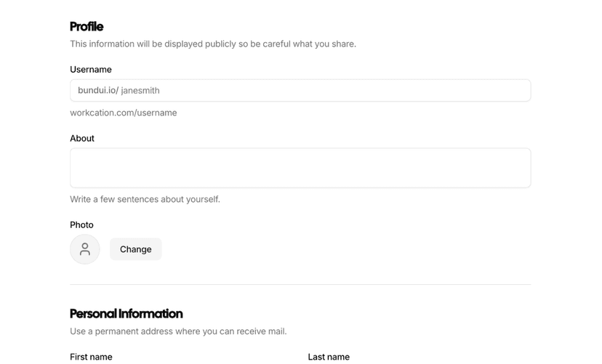602x364 pixels.
Task: Click the janesmith placeholder text
Action: point(140,91)
